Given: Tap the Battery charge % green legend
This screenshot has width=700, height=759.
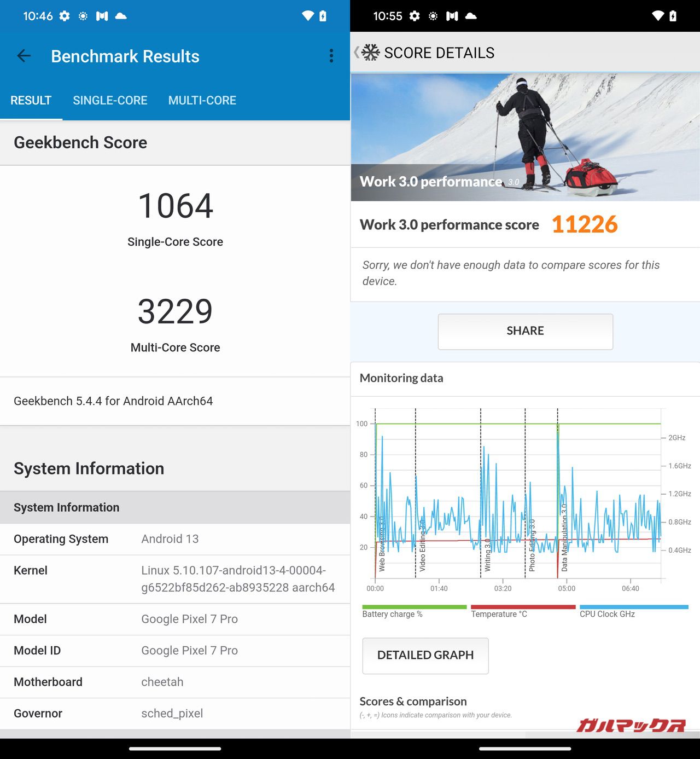Looking at the screenshot, I should coord(413,611).
